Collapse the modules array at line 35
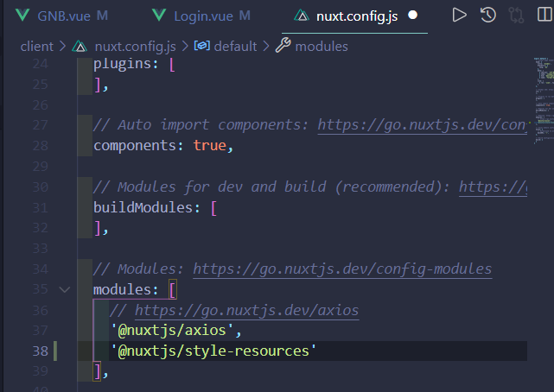Image resolution: width=554 pixels, height=392 pixels. pos(64,289)
